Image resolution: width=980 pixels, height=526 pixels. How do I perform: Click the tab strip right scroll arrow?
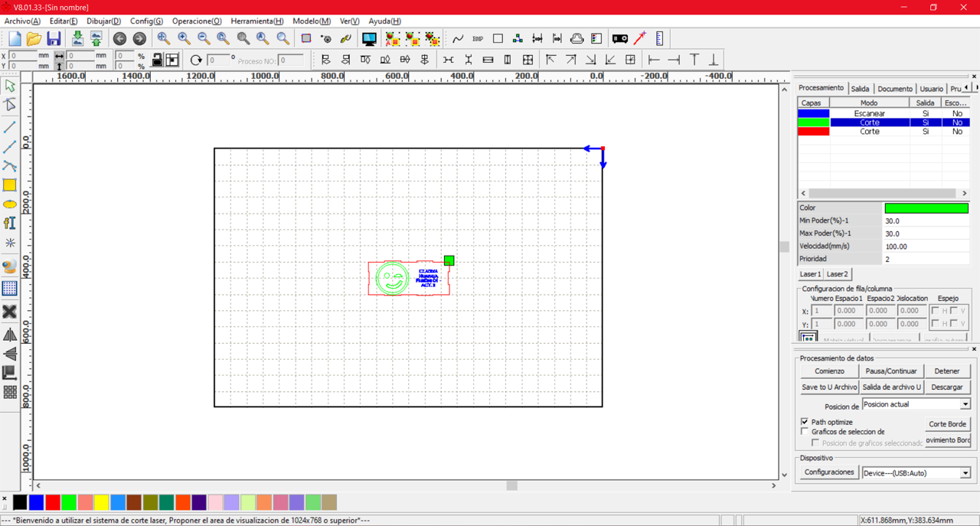coord(976,88)
